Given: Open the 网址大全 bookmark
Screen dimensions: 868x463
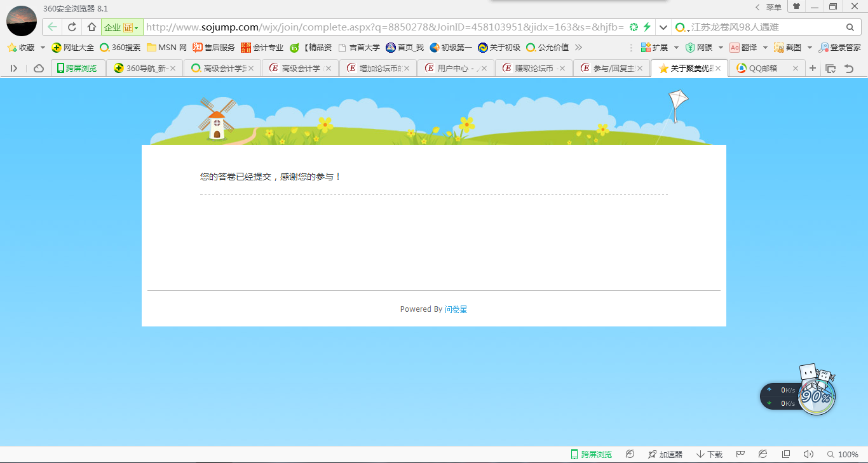Looking at the screenshot, I should pyautogui.click(x=72, y=48).
